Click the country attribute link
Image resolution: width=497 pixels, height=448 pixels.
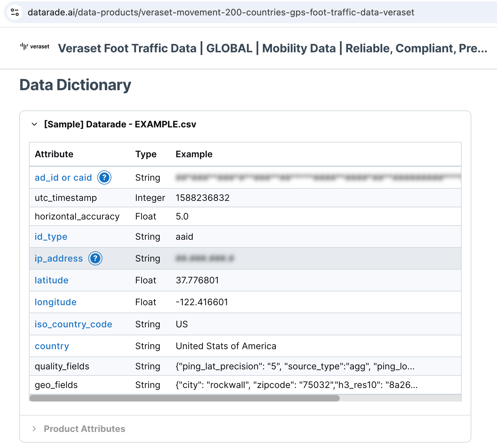52,346
